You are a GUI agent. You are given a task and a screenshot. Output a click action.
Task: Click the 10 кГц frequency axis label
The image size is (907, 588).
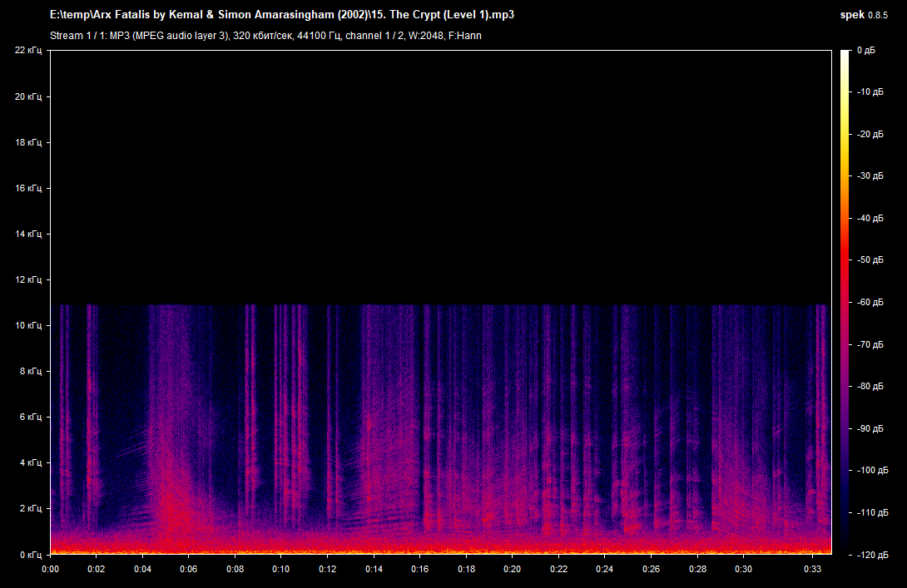point(28,325)
